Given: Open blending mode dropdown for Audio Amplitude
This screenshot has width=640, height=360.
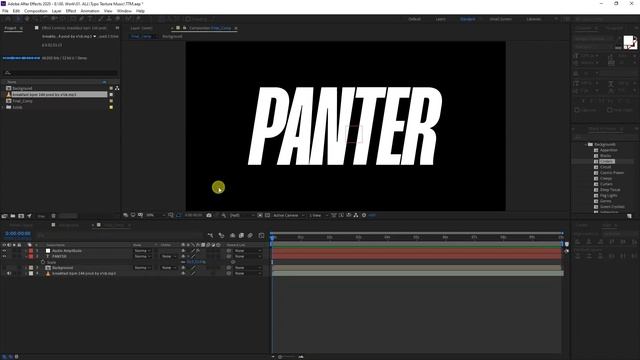Looking at the screenshot, I should [142, 251].
